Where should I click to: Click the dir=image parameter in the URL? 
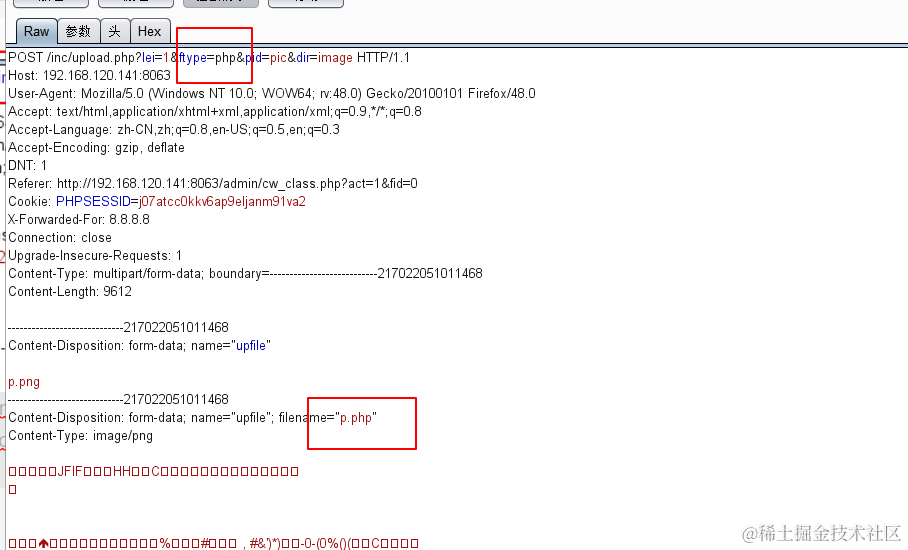[x=324, y=58]
